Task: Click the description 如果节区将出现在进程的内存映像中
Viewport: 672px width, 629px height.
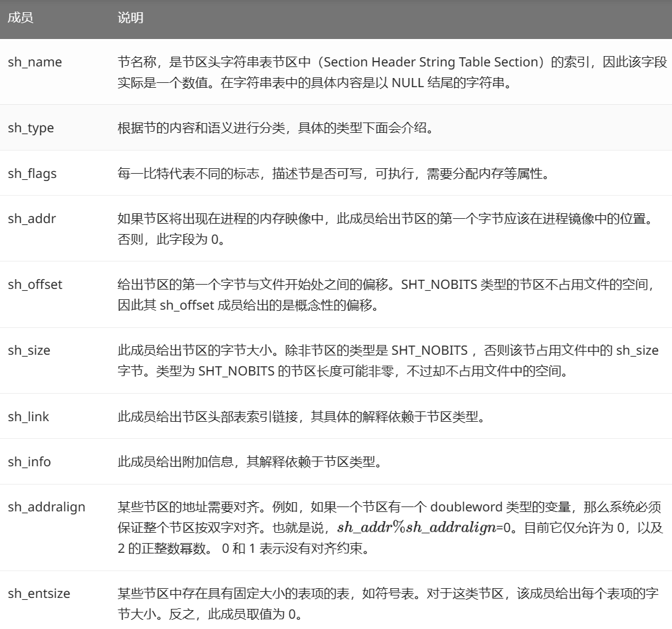Action: (x=387, y=229)
